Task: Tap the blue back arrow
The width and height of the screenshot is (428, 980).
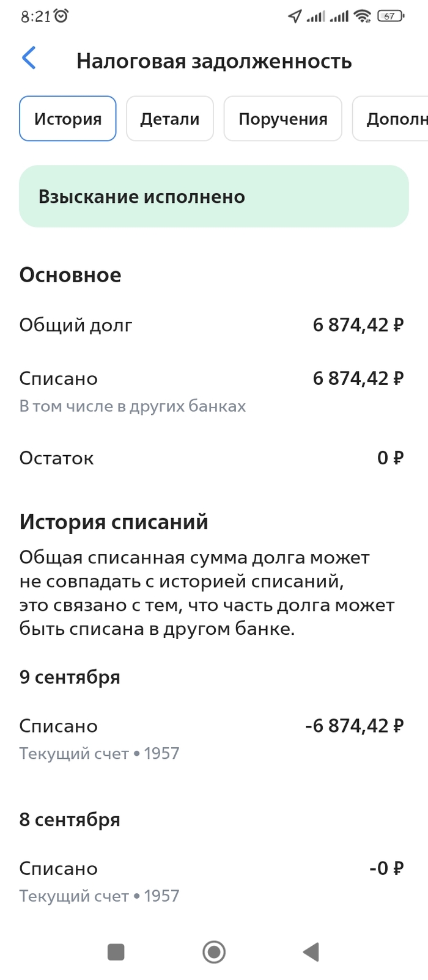Action: click(29, 59)
